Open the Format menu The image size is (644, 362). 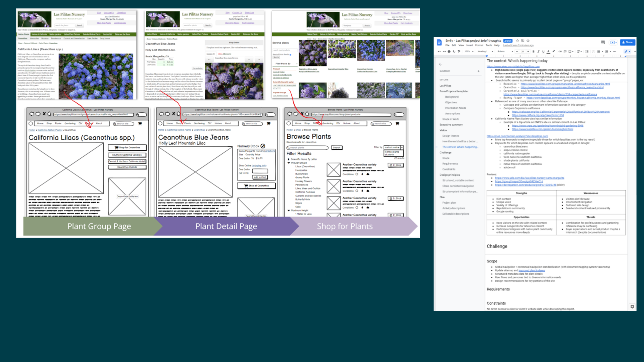pos(479,45)
